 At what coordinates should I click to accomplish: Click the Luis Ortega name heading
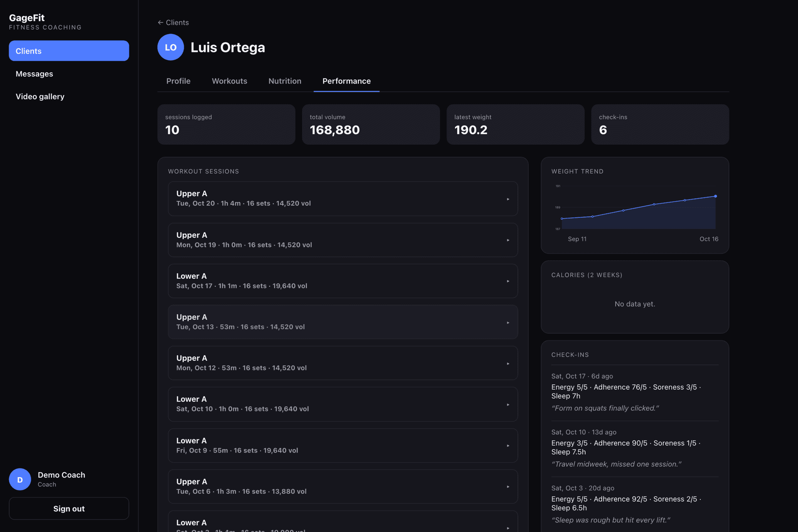tap(228, 47)
